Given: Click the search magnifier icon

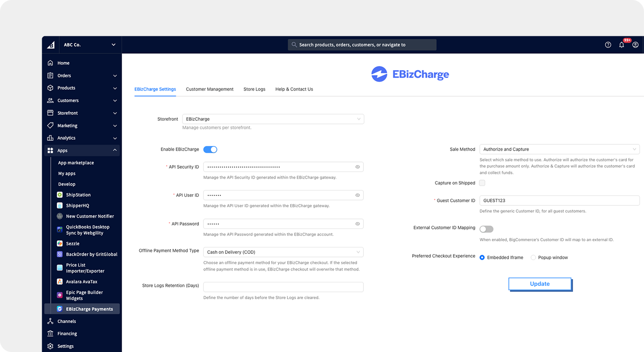Looking at the screenshot, I should [x=294, y=45].
